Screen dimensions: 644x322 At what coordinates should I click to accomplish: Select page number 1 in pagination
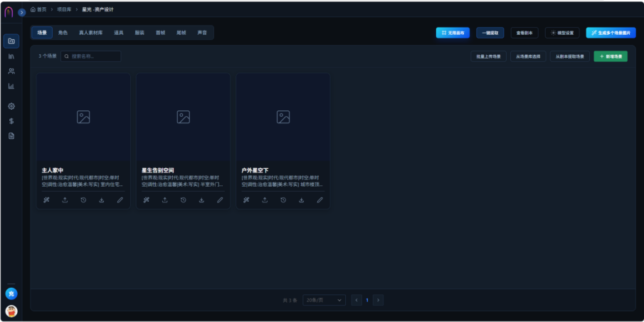[367, 300]
